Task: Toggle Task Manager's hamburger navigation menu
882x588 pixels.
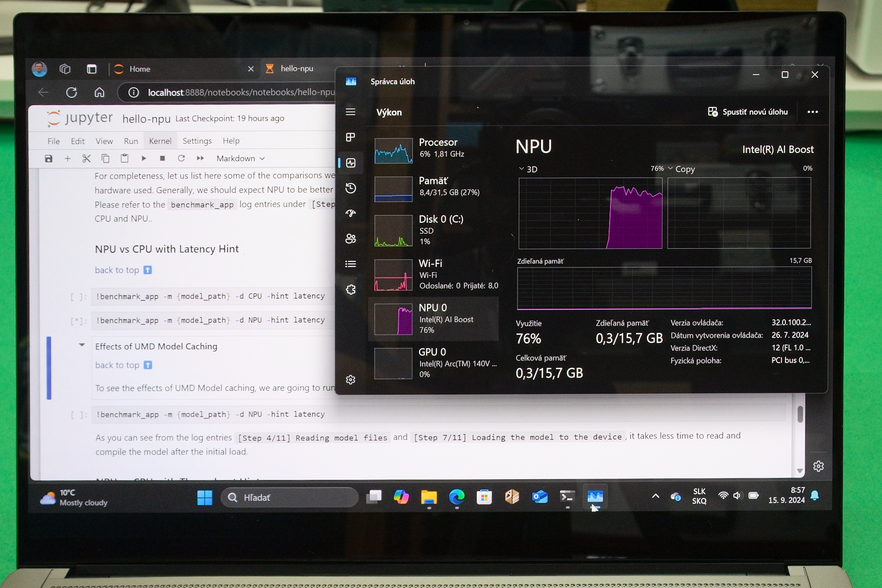Action: tap(351, 112)
